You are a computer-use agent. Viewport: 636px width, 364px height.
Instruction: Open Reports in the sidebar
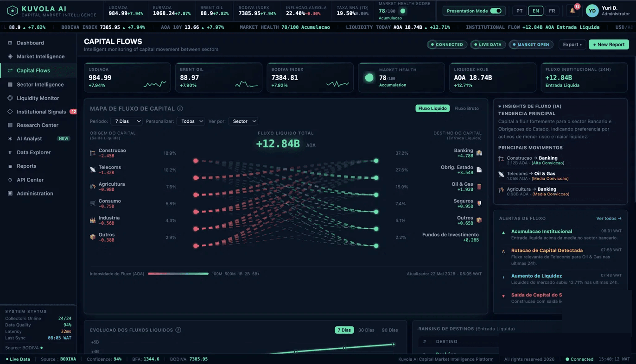pyautogui.click(x=38, y=166)
